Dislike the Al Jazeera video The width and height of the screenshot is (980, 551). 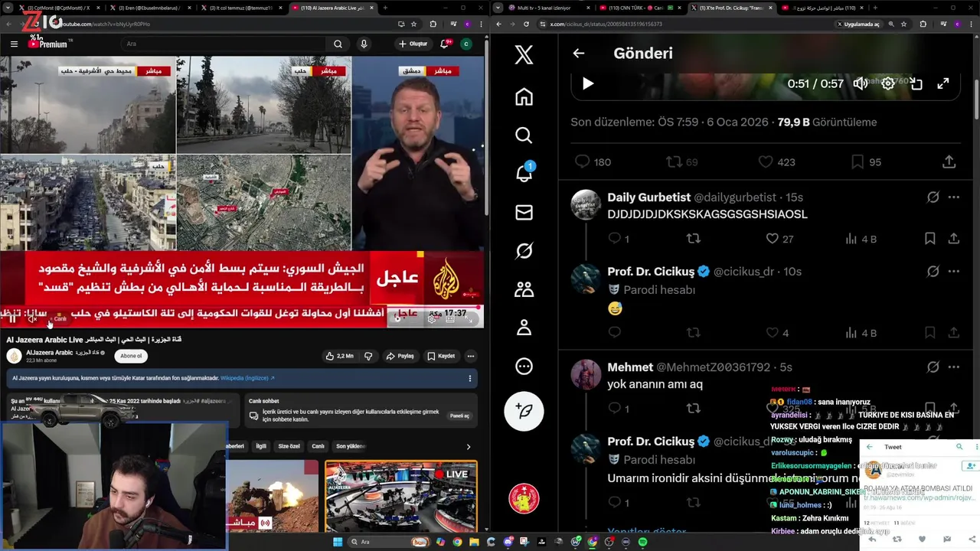(x=368, y=356)
